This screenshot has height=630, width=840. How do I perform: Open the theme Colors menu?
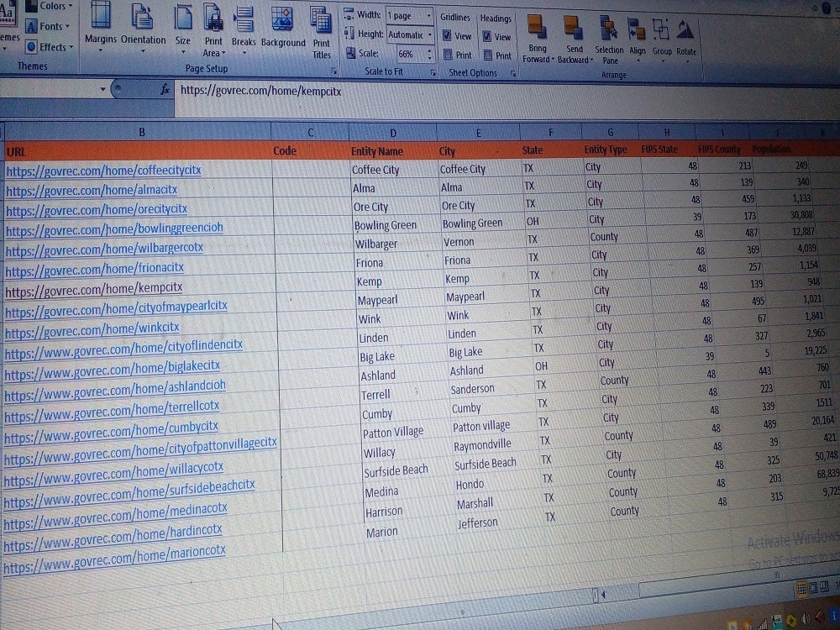point(50,7)
